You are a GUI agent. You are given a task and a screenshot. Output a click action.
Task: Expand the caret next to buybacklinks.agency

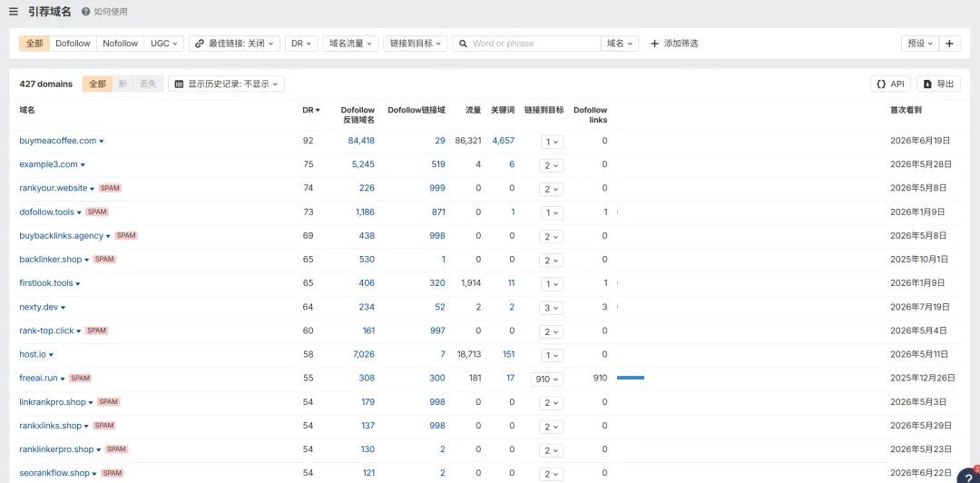[108, 236]
